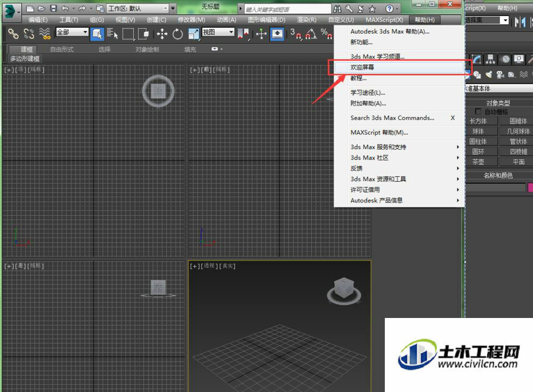Enable the 自动栅格 checkbox
The height and width of the screenshot is (392, 533).
click(x=478, y=111)
